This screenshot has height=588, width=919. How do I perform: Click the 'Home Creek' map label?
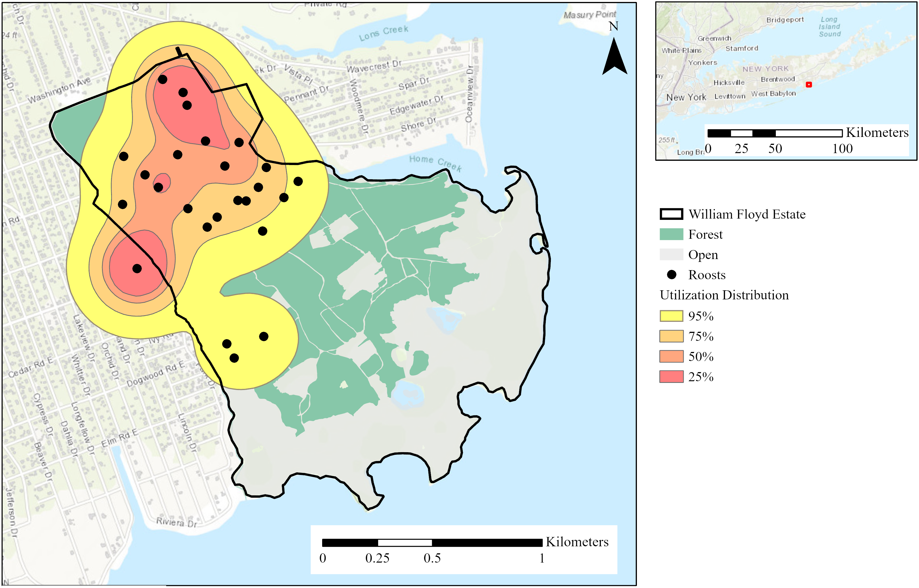(x=435, y=163)
